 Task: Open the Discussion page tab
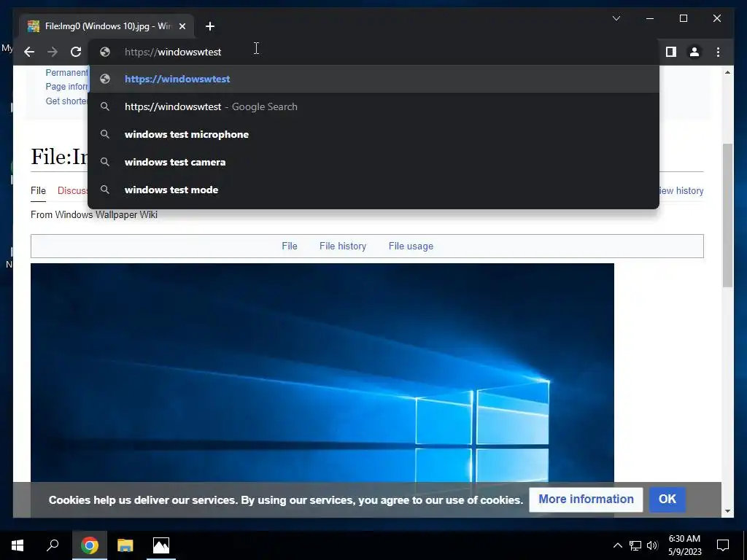click(72, 191)
